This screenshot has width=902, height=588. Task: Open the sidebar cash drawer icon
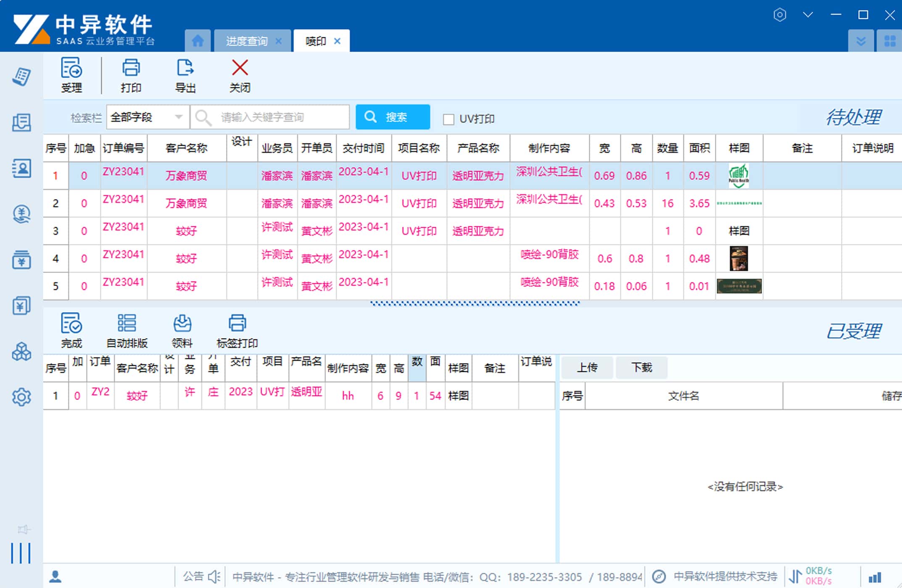pyautogui.click(x=21, y=260)
